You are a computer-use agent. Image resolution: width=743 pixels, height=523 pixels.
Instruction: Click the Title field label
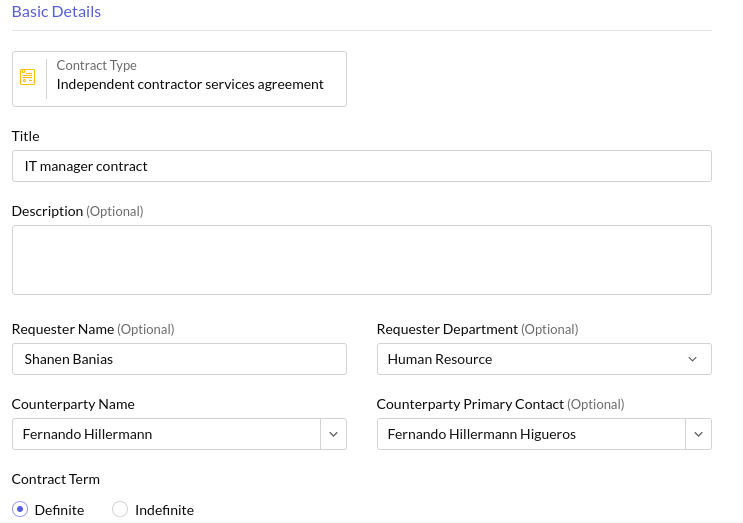tap(26, 136)
